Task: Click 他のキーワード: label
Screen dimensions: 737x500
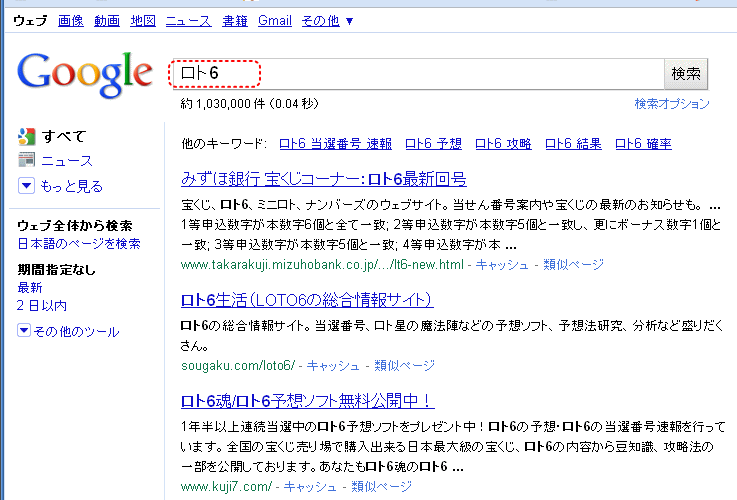Action: [x=224, y=143]
